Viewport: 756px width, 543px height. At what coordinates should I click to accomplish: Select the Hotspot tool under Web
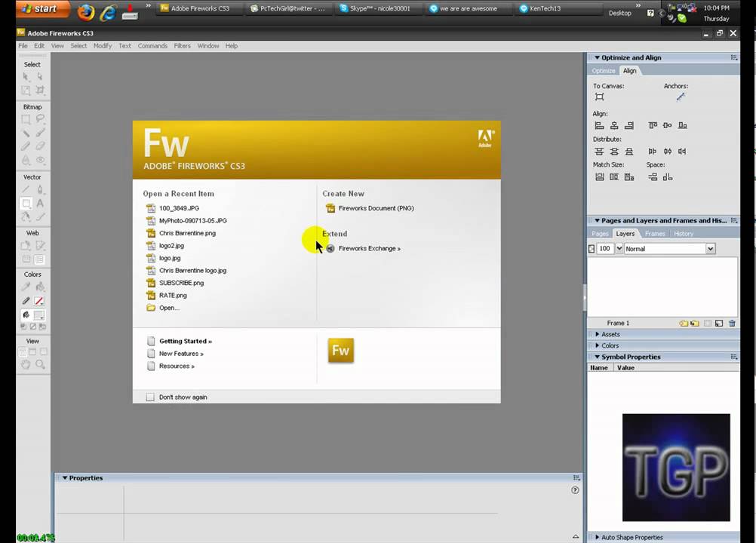pos(26,246)
